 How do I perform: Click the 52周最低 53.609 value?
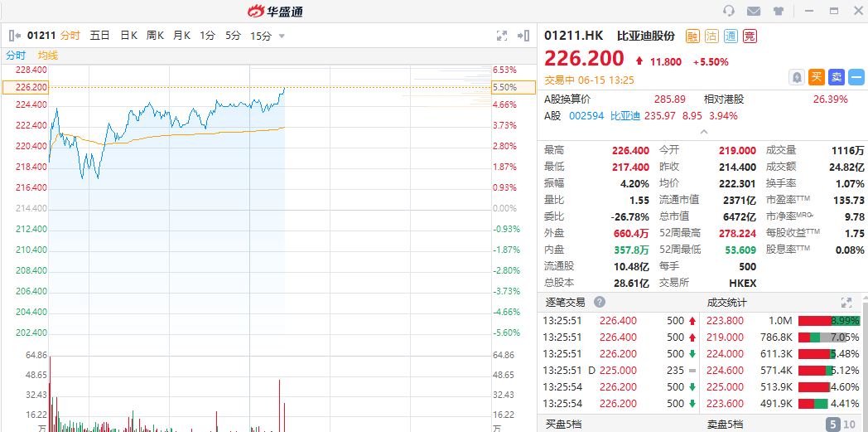point(741,250)
